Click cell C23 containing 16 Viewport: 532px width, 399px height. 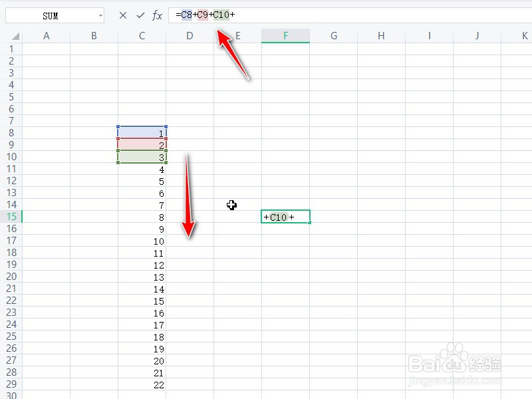tap(142, 313)
